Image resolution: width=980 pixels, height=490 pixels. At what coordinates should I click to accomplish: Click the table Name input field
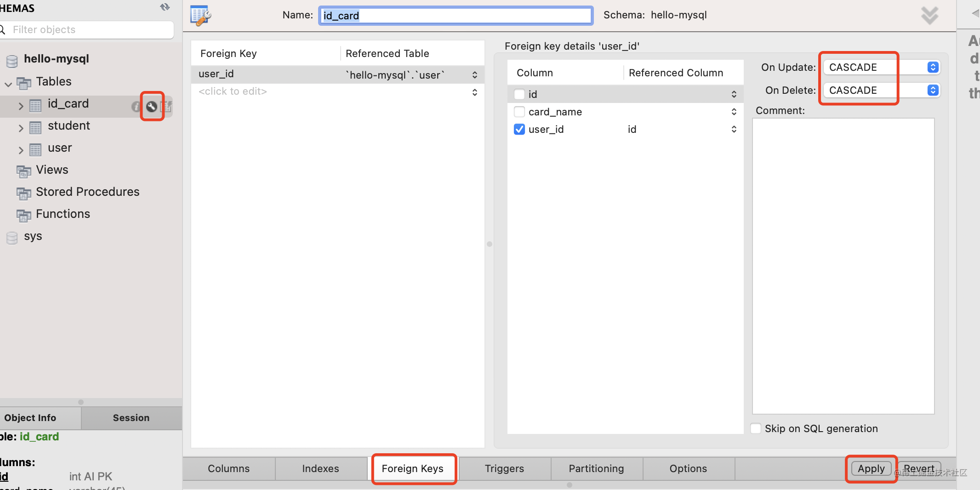click(x=456, y=16)
